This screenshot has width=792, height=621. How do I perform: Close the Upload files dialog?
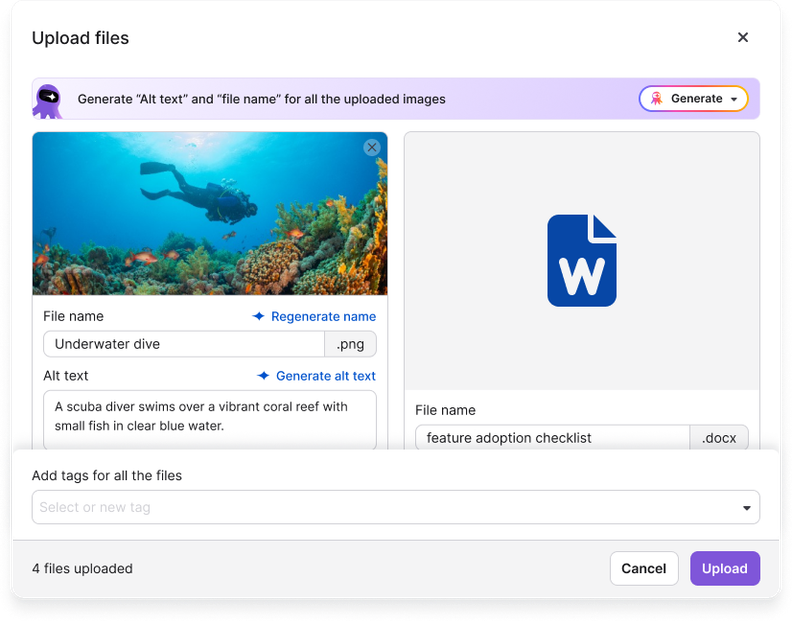pos(742,37)
